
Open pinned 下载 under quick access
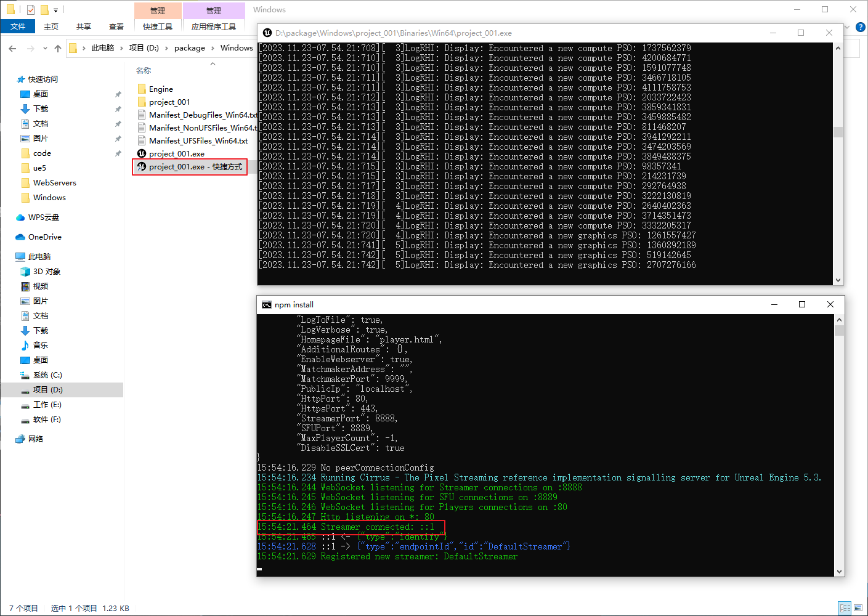coord(41,109)
